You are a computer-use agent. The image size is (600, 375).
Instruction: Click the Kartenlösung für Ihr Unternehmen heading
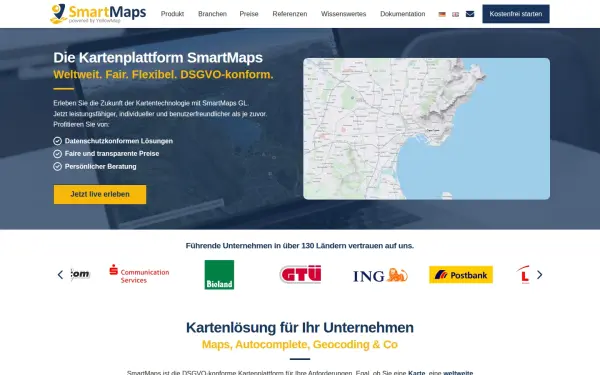click(300, 328)
